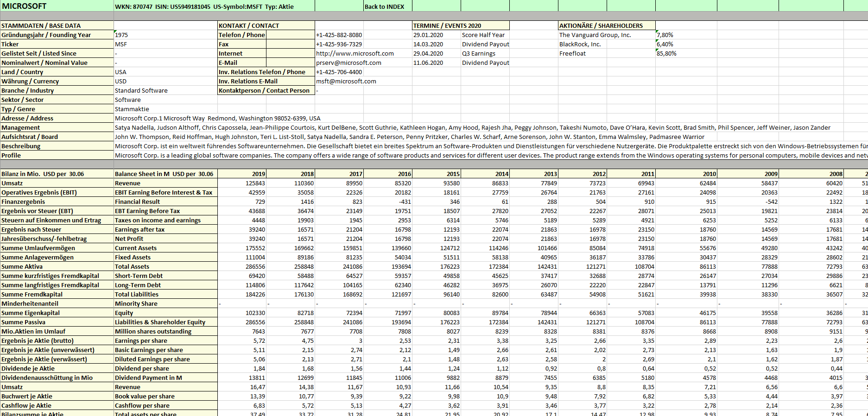Click the Standard Software industry value
Screen dimensions: 868x416
(x=166, y=90)
